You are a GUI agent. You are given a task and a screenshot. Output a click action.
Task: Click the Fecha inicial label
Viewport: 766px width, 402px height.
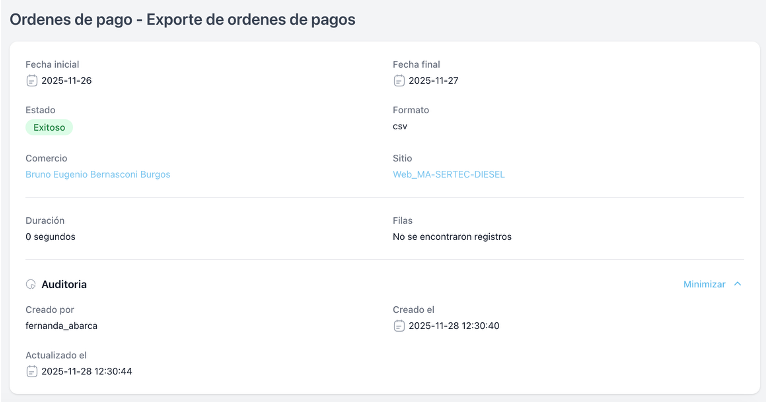[x=52, y=64]
